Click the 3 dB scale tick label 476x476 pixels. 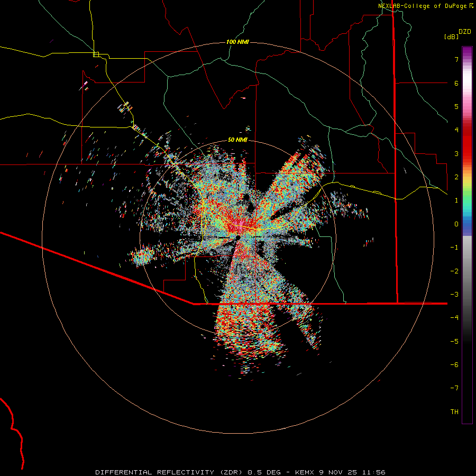(x=456, y=153)
